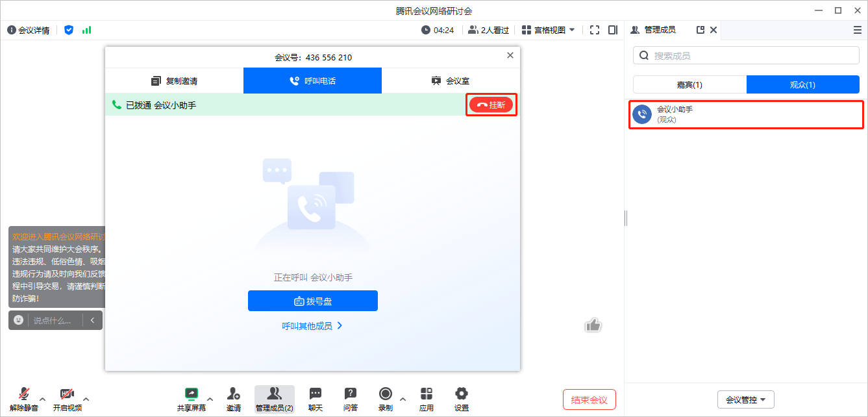Unmute microphone with 解除静音

pyautogui.click(x=24, y=399)
